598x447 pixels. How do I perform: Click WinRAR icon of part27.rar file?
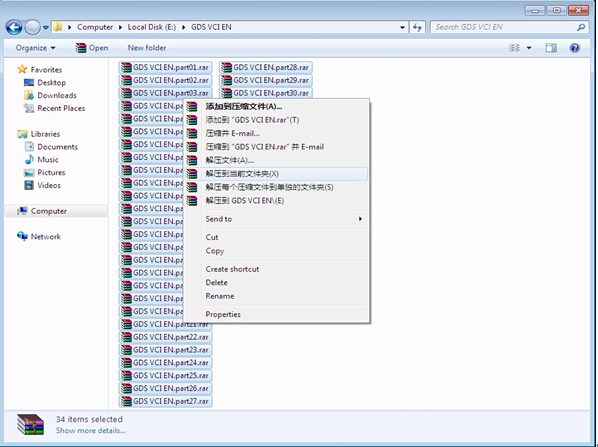click(126, 401)
